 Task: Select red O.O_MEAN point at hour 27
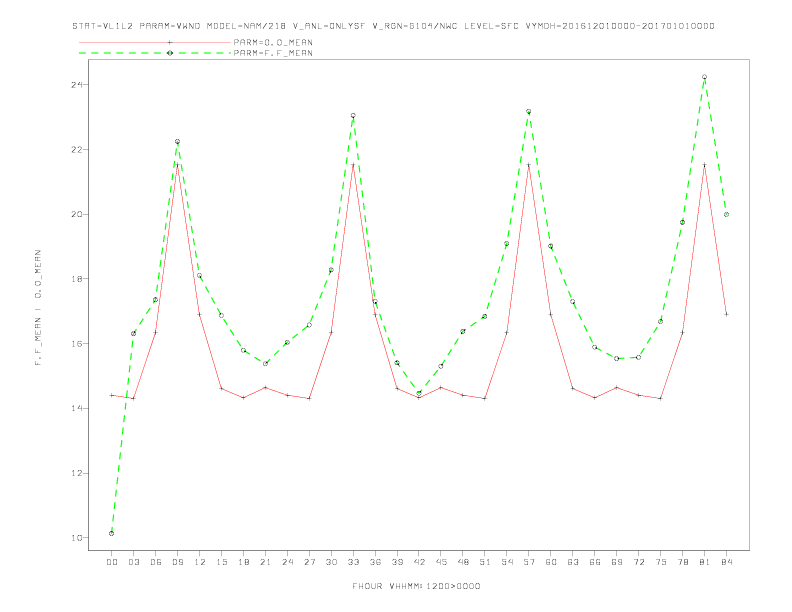coord(309,398)
